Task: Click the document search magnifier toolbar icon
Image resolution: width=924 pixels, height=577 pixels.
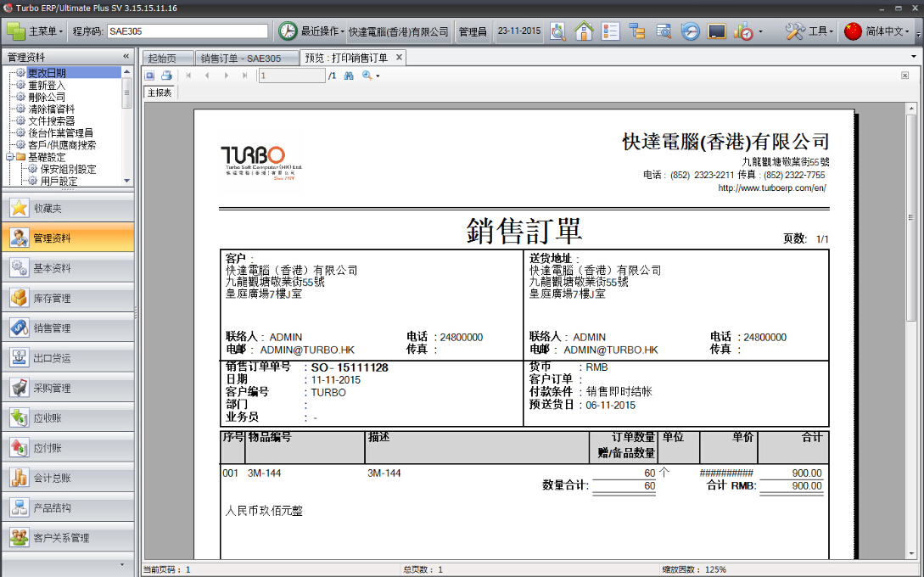Action: [557, 31]
